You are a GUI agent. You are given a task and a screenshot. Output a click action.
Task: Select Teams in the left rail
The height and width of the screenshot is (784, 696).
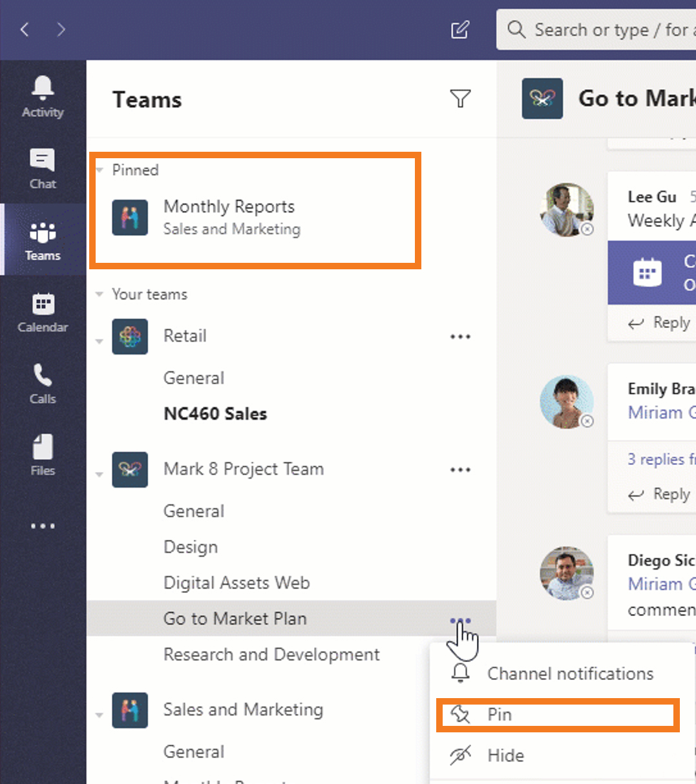tap(43, 240)
